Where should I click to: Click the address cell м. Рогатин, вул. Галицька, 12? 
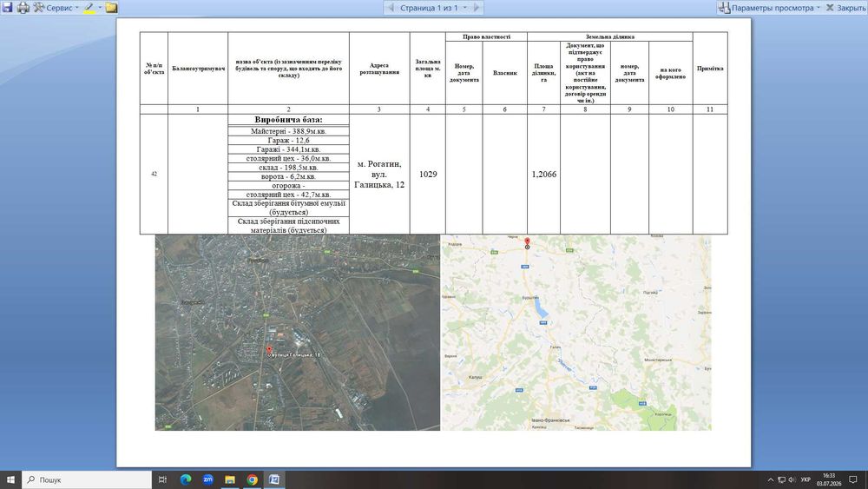coord(379,175)
